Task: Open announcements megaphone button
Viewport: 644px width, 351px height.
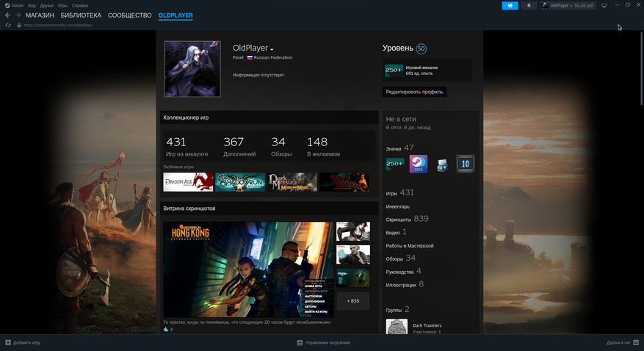Action: coord(510,5)
